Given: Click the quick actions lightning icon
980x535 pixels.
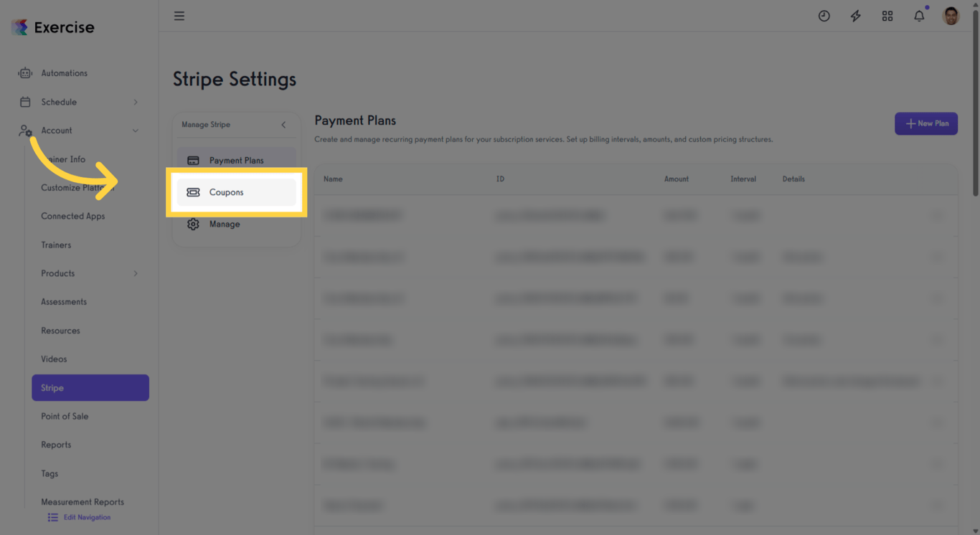Looking at the screenshot, I should (x=855, y=15).
